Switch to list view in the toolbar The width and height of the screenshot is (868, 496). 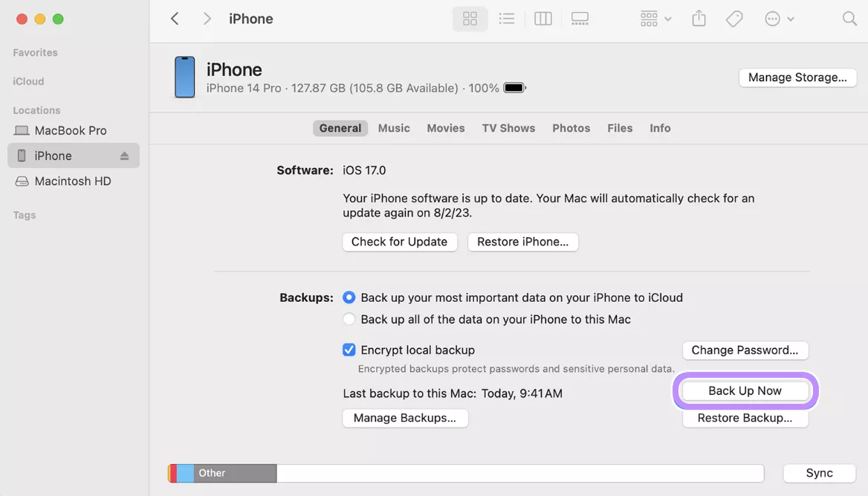tap(507, 18)
